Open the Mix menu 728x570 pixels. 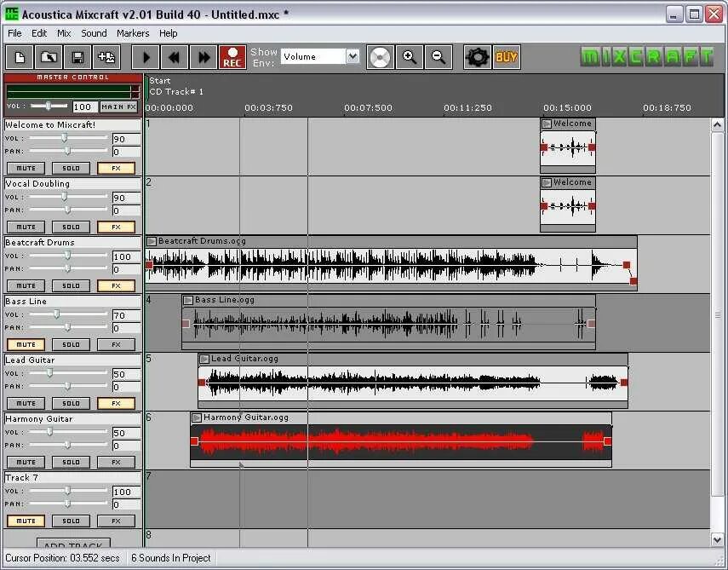click(64, 33)
